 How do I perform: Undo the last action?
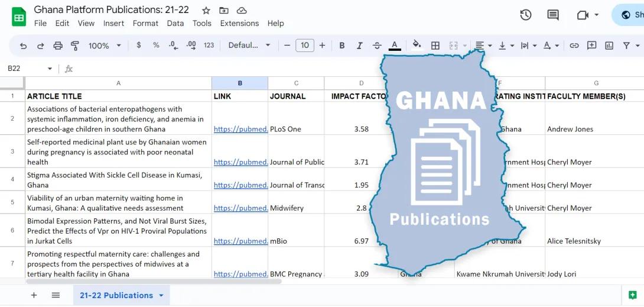point(24,46)
